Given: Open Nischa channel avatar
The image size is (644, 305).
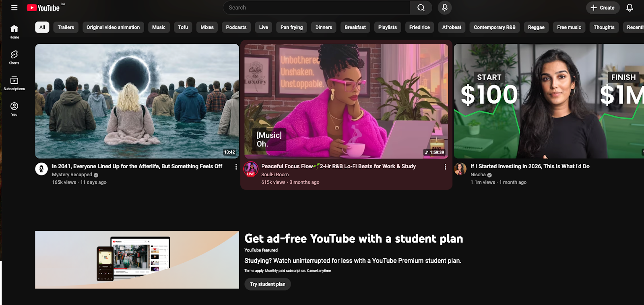Looking at the screenshot, I should [460, 169].
